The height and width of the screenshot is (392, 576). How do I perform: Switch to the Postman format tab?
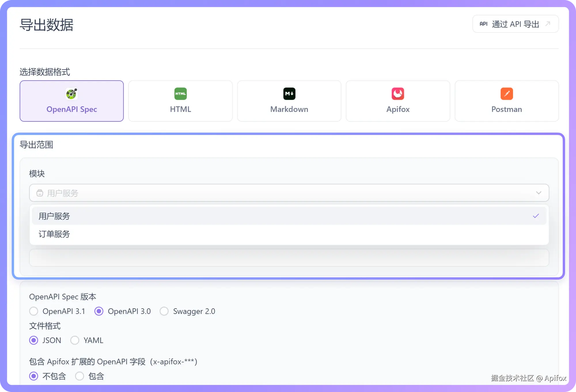point(507,109)
